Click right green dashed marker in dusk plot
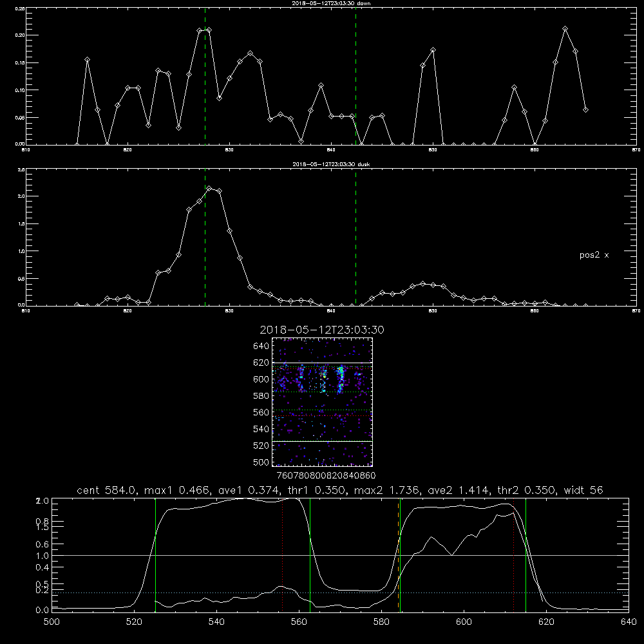This screenshot has width=644, height=644. 355,238
